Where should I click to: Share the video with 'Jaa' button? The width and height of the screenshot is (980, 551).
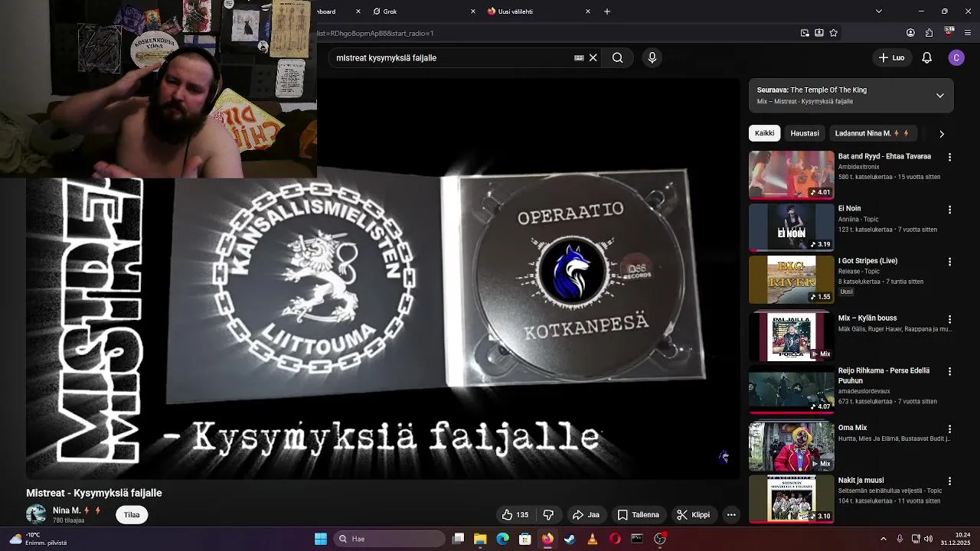(586, 515)
